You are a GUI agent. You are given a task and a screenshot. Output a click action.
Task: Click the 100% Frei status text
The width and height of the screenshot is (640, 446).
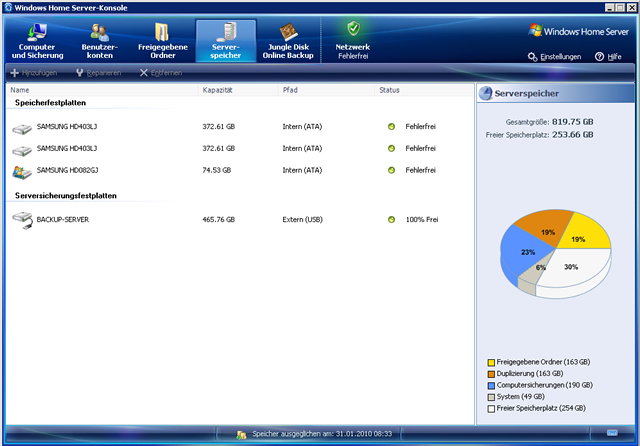click(422, 220)
